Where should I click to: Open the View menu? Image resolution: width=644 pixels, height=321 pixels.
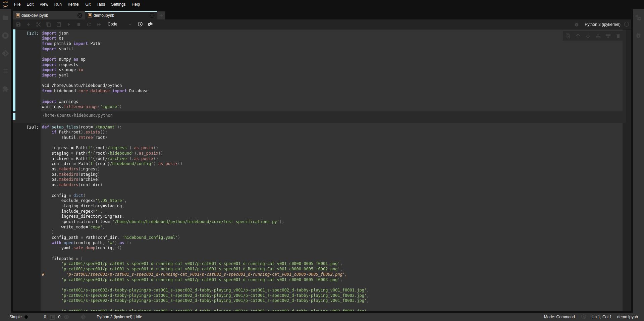tap(44, 4)
